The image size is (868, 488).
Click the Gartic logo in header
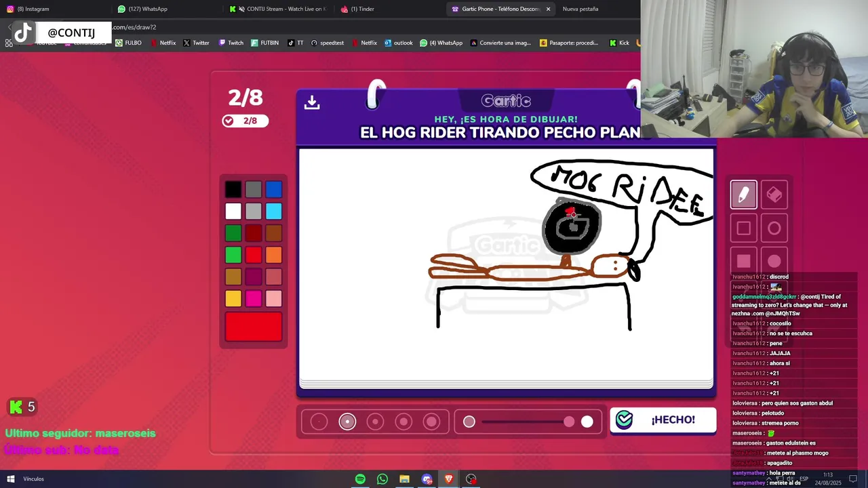click(x=506, y=101)
